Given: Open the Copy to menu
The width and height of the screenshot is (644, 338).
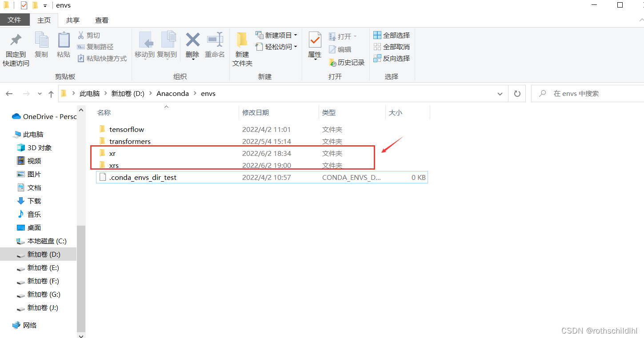Looking at the screenshot, I should click(167, 45).
